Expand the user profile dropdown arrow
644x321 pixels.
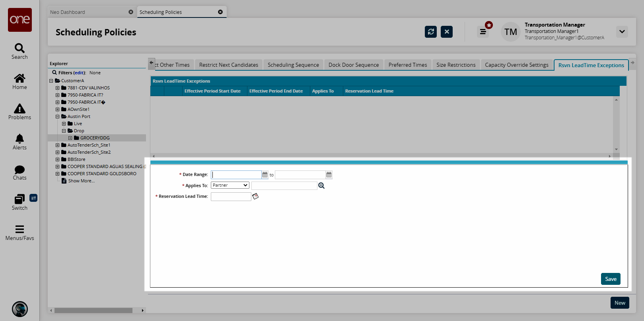coord(622,32)
